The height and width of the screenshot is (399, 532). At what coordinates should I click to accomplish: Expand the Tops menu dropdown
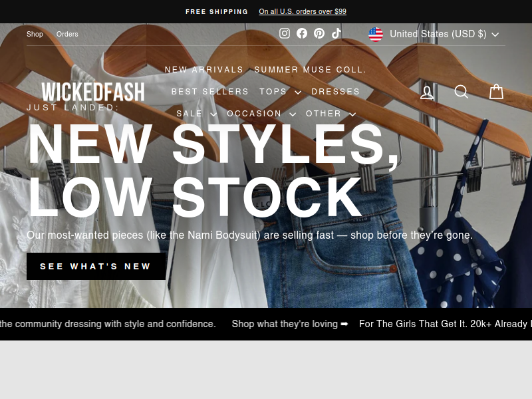point(280,92)
